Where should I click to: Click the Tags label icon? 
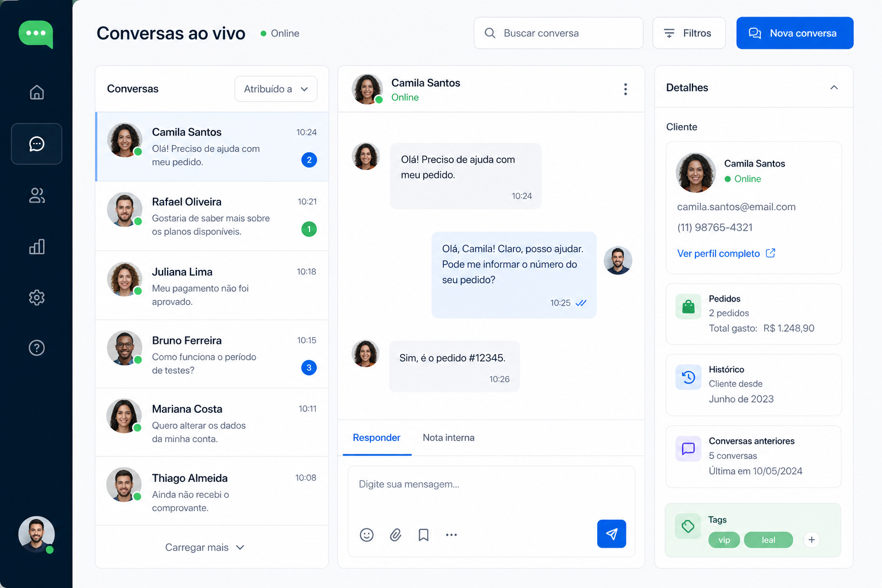(688, 526)
